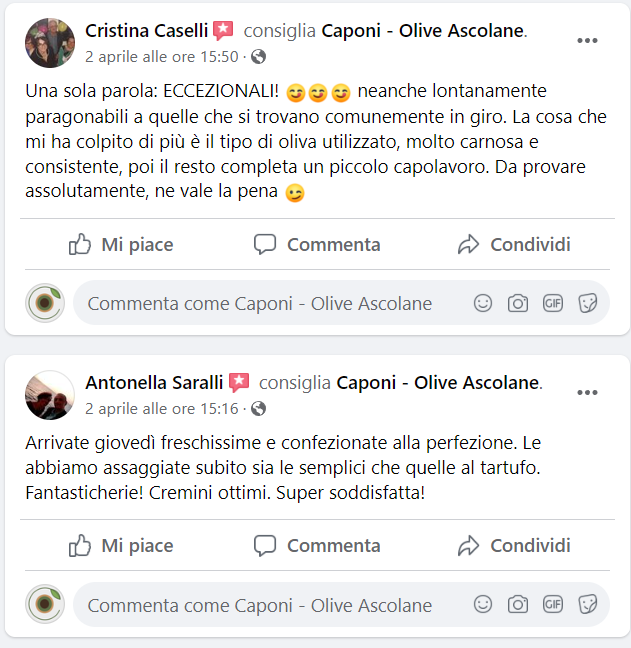Attach a photo using first comment camera icon
The width and height of the screenshot is (631, 648).
coord(518,303)
